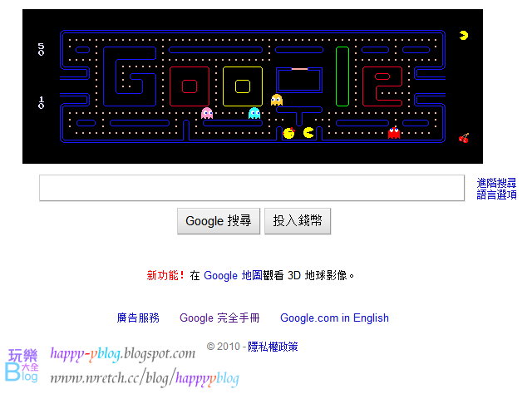Click the cherry bonus fruit icon
Viewport: 532px width, 399px height.
coord(464,138)
